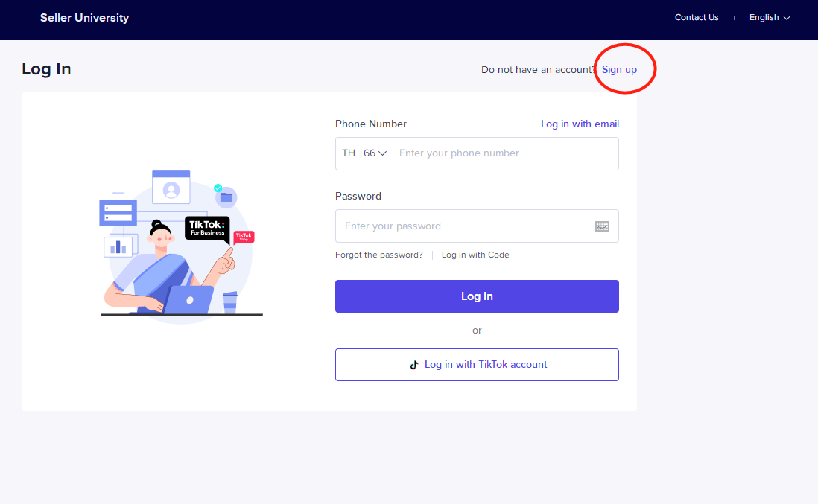Toggle password visibility keyboard icon
This screenshot has height=504, width=818.
coord(602,226)
